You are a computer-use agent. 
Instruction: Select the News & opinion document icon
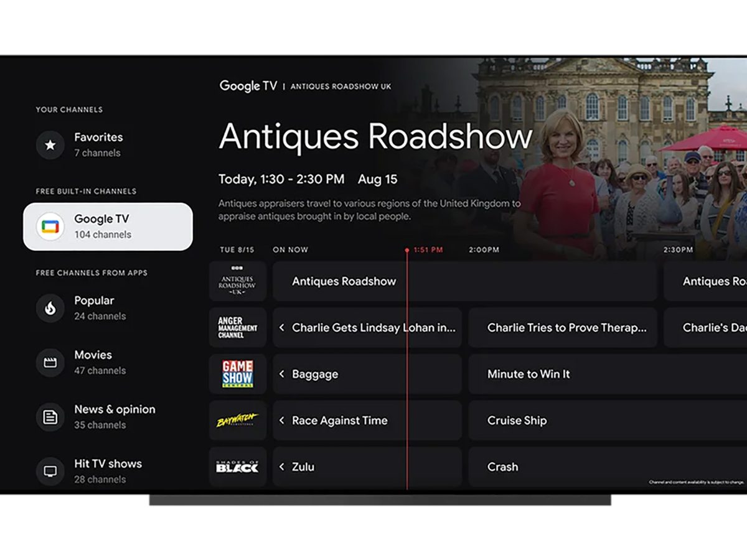(x=50, y=417)
